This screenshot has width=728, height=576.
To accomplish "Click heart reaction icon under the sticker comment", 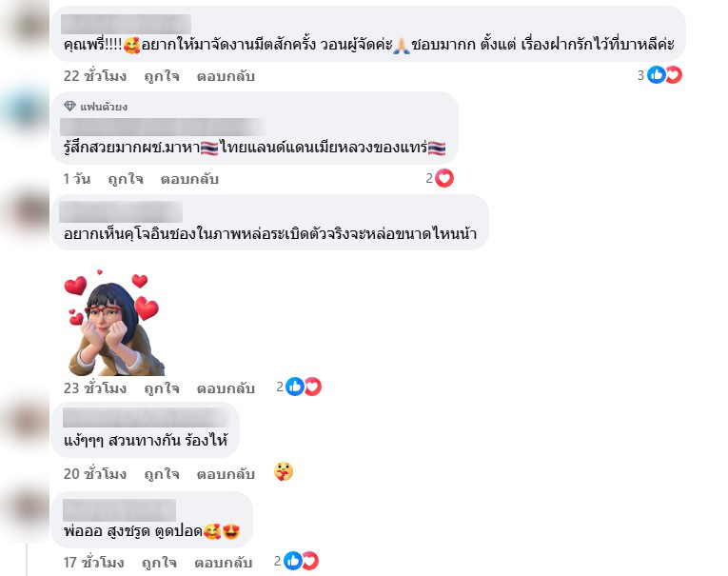I will pos(312,387).
